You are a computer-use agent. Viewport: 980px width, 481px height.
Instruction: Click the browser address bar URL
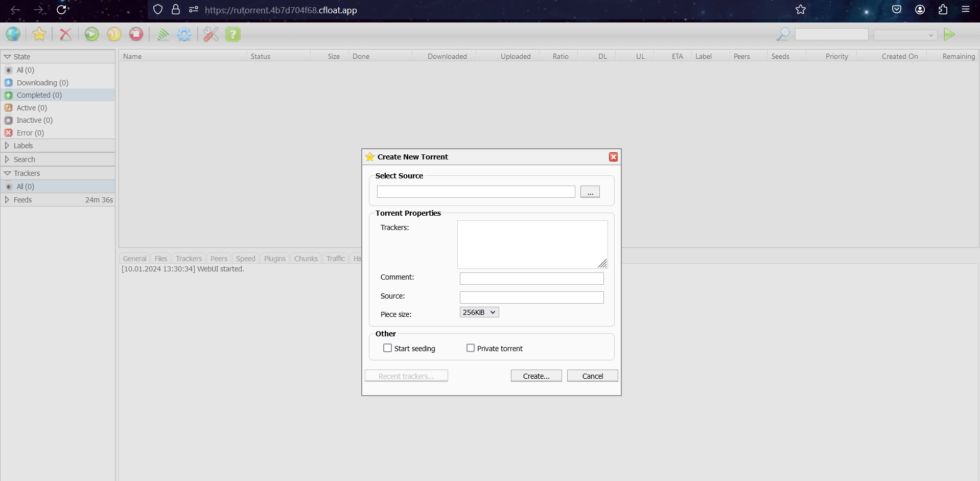coord(281,10)
